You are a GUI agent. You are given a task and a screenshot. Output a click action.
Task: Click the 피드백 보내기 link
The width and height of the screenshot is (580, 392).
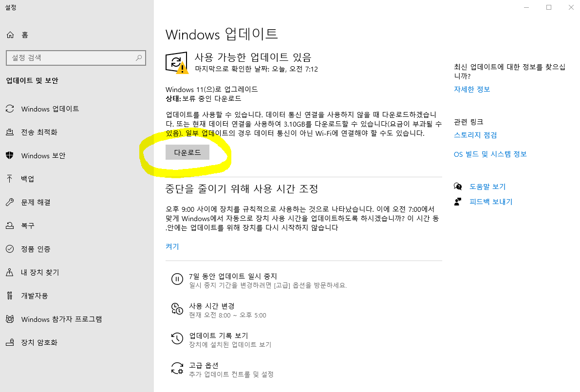[x=491, y=202]
